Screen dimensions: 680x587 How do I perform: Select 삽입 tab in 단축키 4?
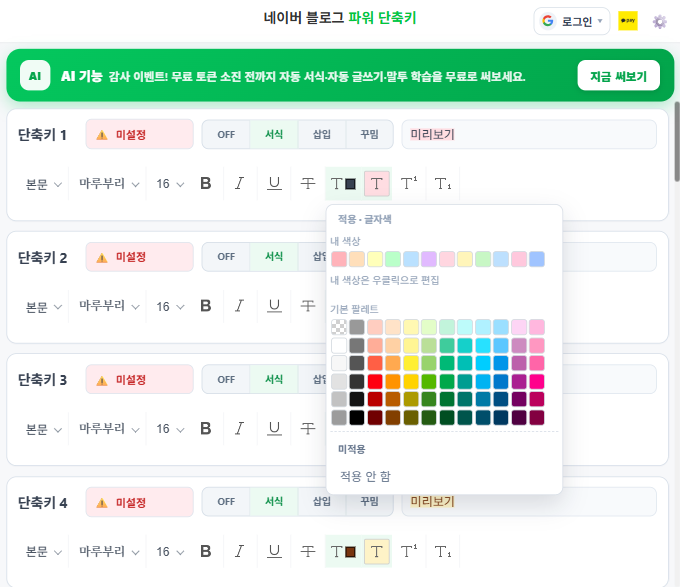322,502
